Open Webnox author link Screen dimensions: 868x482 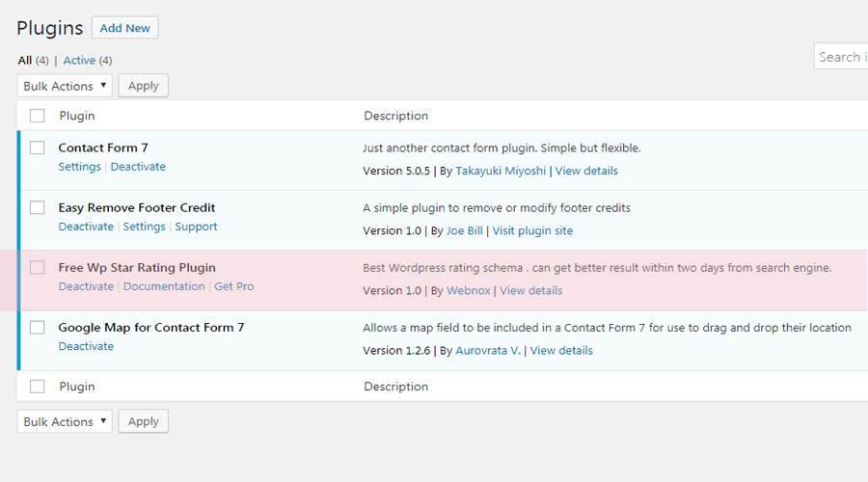pyautogui.click(x=469, y=290)
